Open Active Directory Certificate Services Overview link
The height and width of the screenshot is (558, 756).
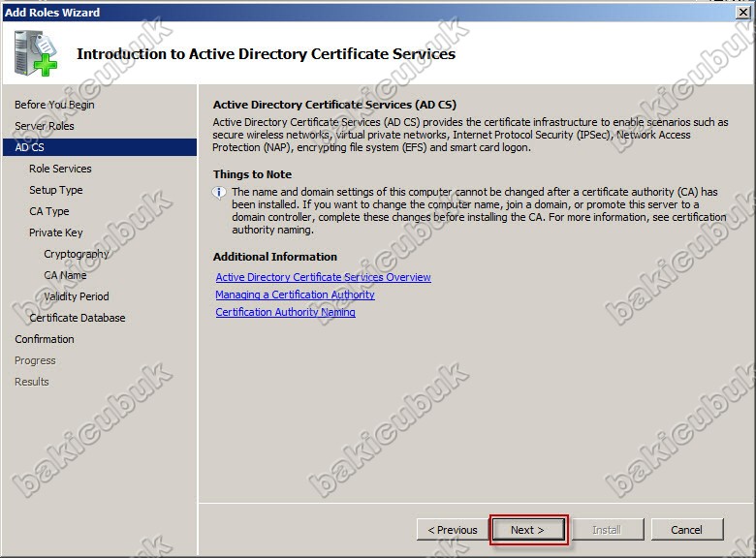click(x=323, y=277)
